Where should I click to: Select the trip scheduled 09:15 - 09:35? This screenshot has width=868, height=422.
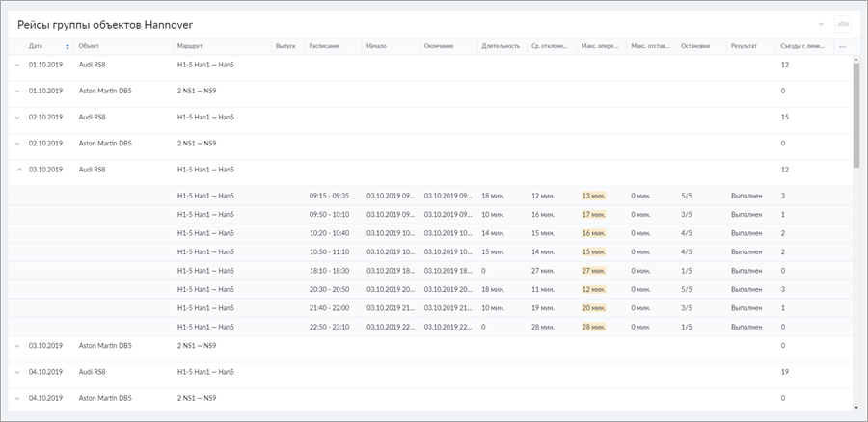point(329,196)
